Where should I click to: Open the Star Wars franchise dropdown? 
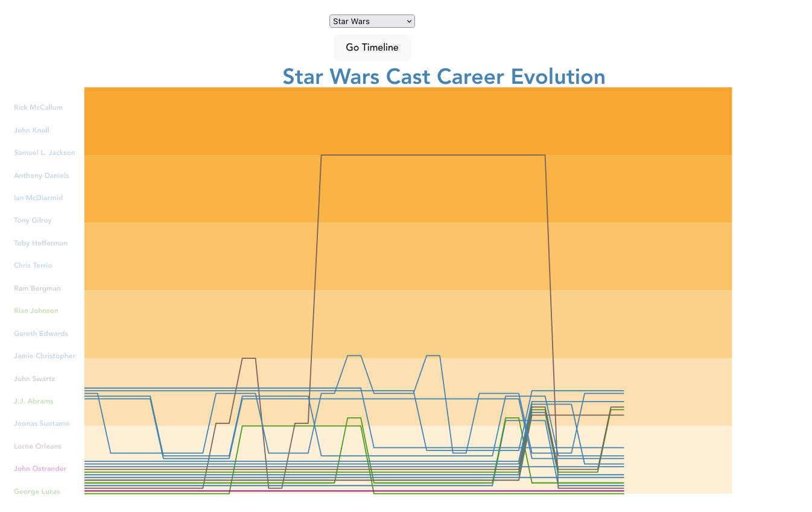click(372, 21)
